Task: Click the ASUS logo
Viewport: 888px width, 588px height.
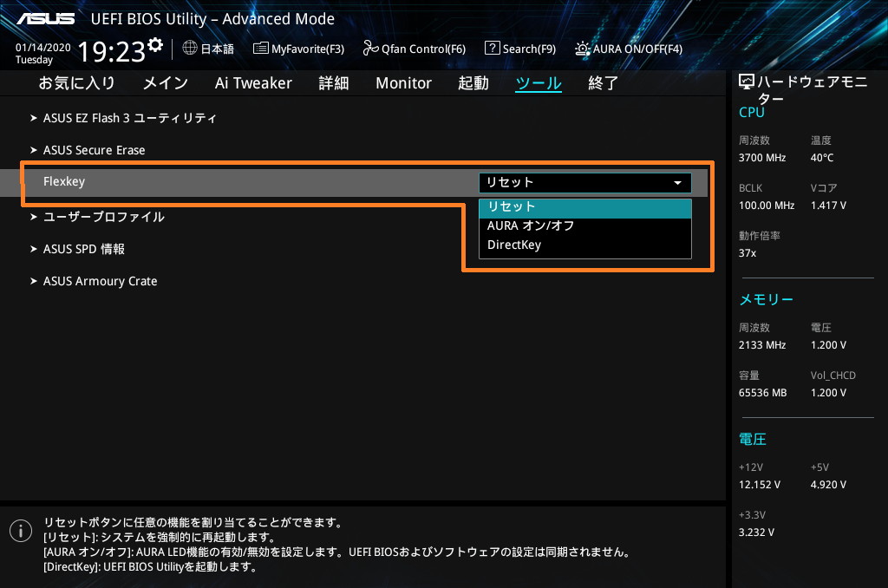Action: pos(45,19)
